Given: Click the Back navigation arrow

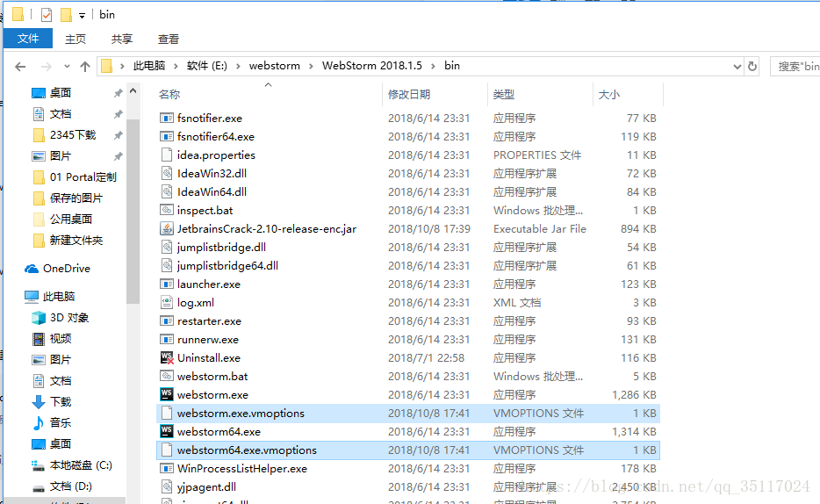Looking at the screenshot, I should click(x=20, y=67).
